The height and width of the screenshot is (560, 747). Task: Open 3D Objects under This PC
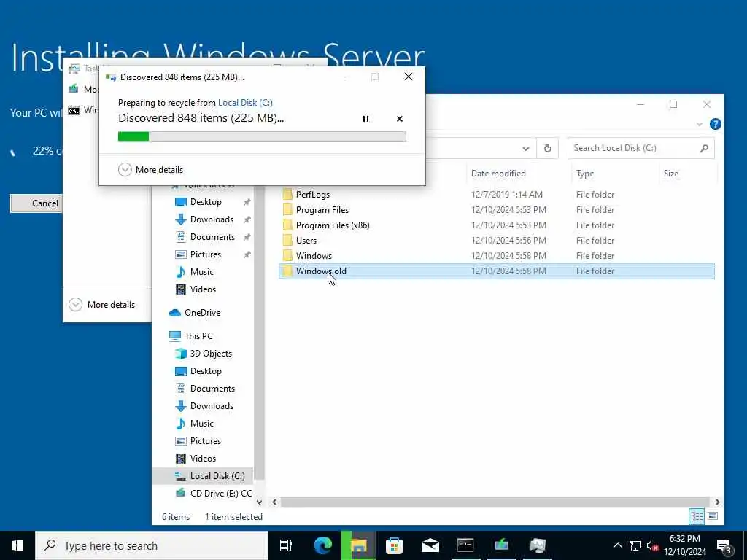pyautogui.click(x=211, y=354)
